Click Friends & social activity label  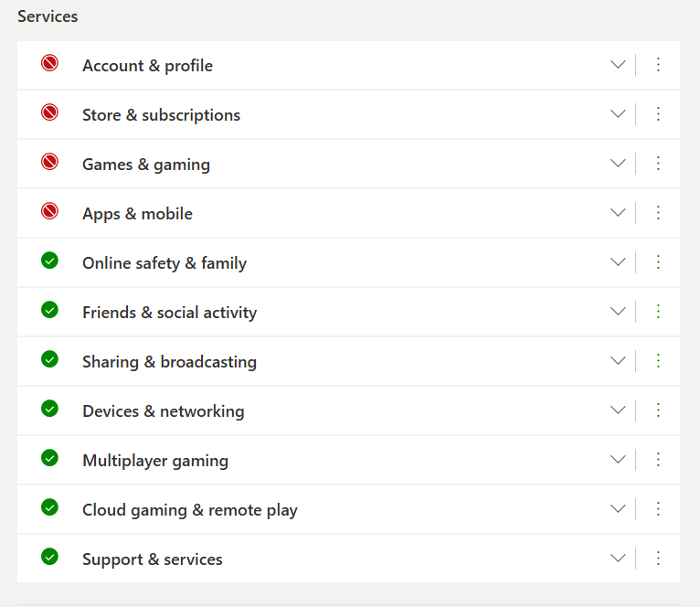[170, 313]
